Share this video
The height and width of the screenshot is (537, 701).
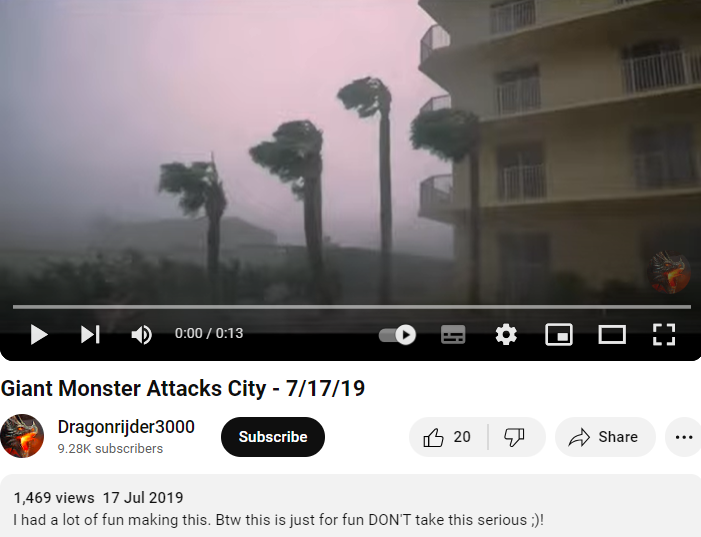(605, 437)
